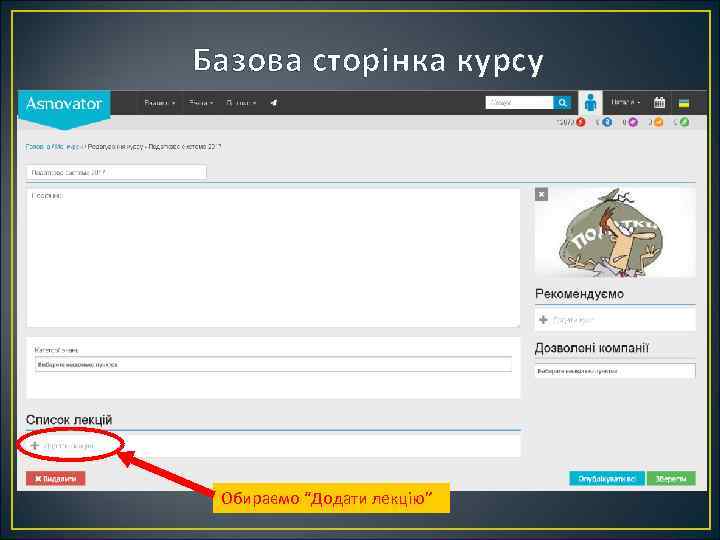The image size is (720, 540).
Task: Click the Додати лекцію link
Action: click(69, 446)
